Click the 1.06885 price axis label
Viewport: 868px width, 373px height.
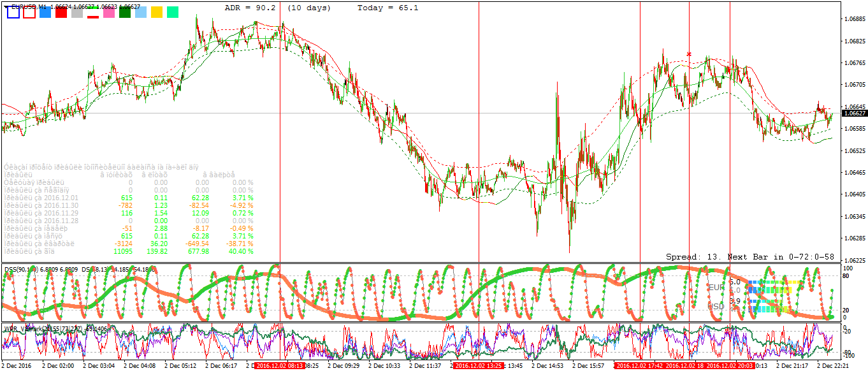point(855,18)
